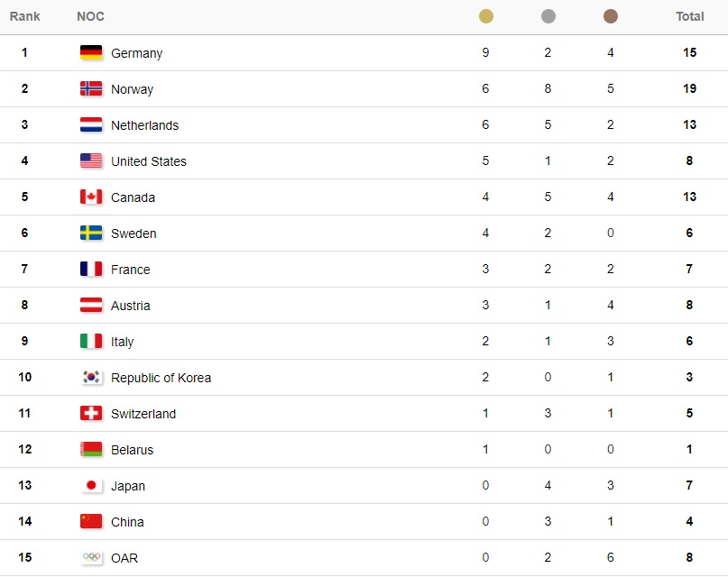Click the Germany flag icon
Viewport: 728px width, 577px height.
pyautogui.click(x=91, y=52)
